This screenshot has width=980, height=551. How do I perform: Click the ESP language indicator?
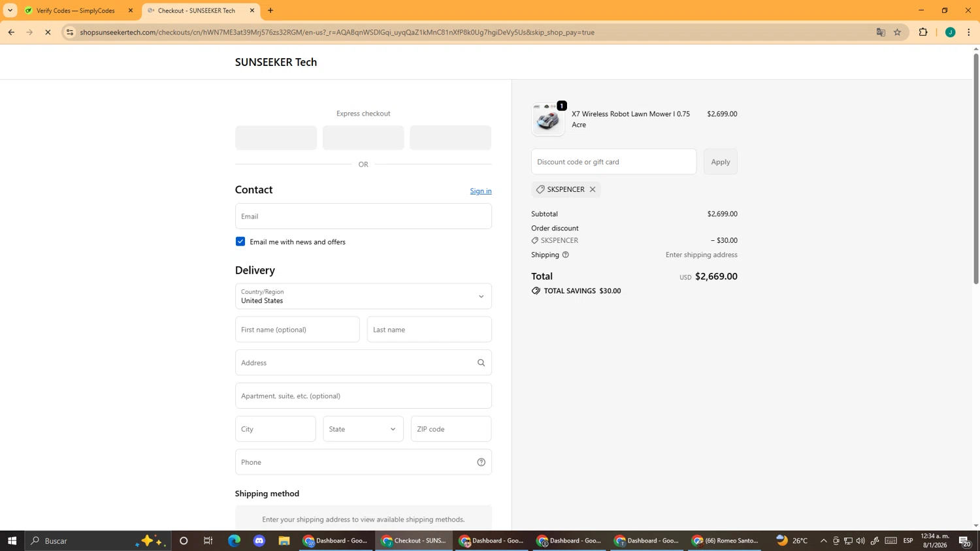pyautogui.click(x=908, y=541)
